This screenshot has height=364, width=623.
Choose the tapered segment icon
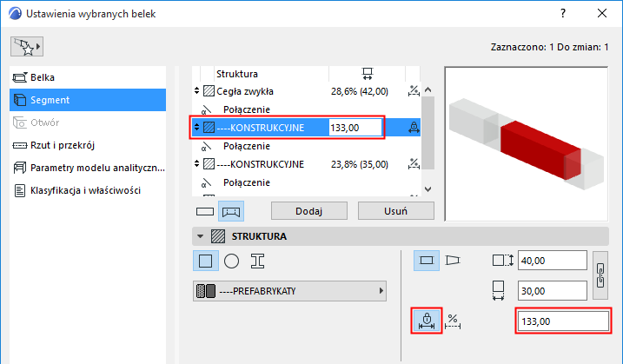pos(453,260)
